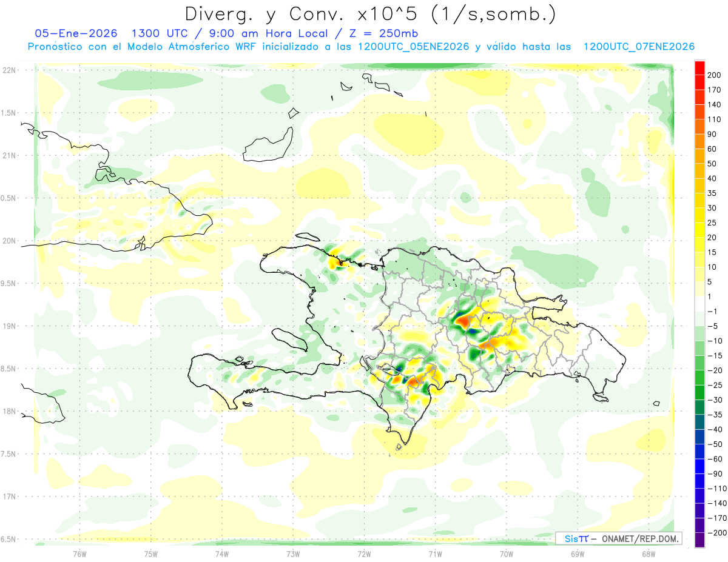Click the '74W' longitude label
The width and height of the screenshot is (728, 562).
click(221, 554)
